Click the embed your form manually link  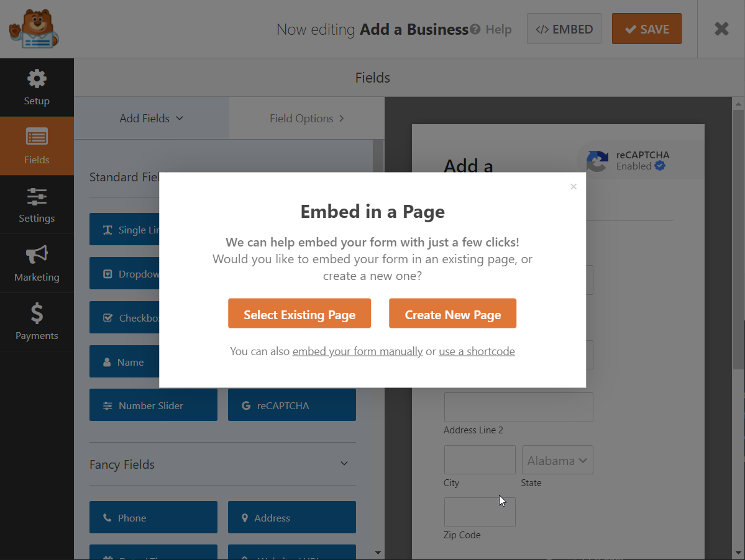point(357,351)
